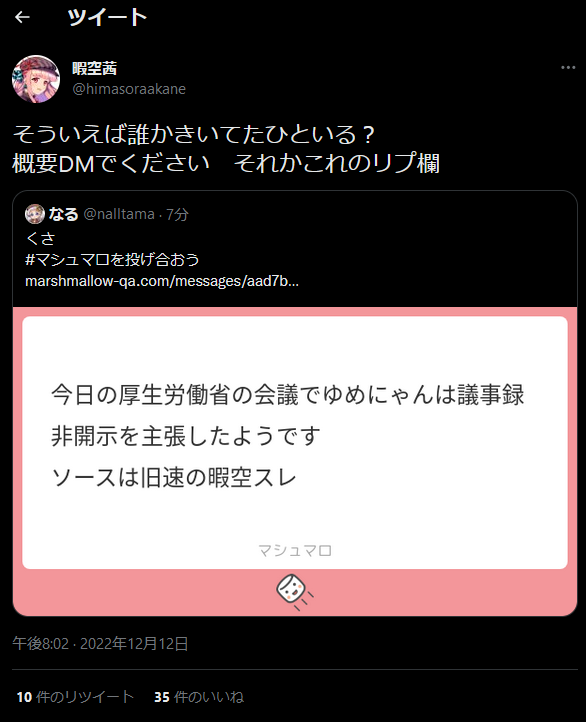Follow the marshmallow-qa.com message link

click(x=162, y=281)
